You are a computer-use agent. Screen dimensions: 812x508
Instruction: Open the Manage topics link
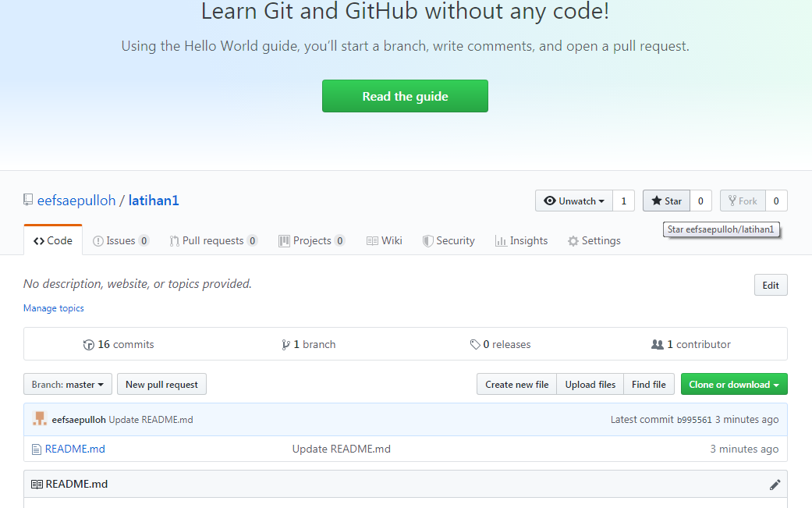coord(53,307)
